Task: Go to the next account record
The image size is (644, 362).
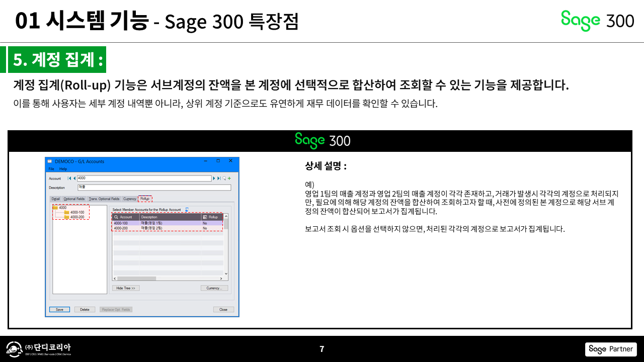Action: click(214, 178)
